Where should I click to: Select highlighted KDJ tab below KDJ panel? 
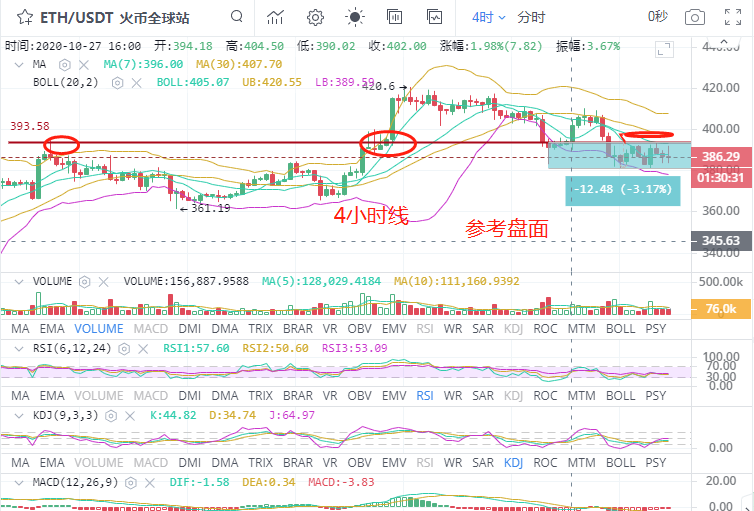point(513,463)
